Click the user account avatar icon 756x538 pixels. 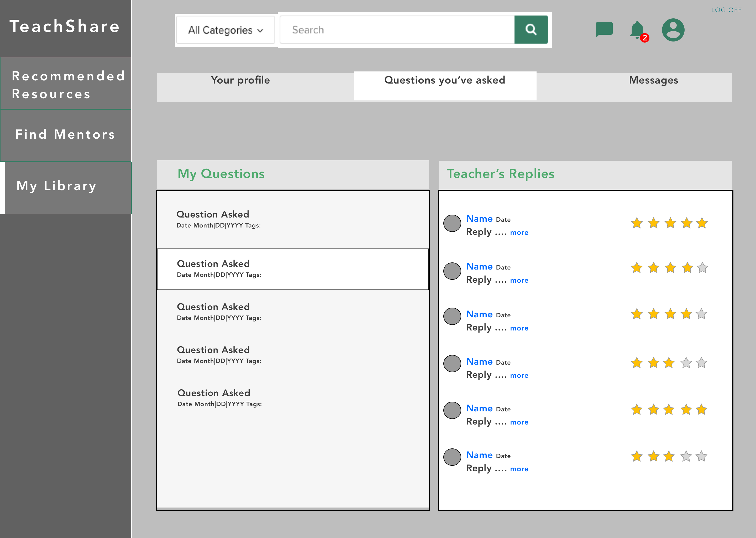pos(673,30)
